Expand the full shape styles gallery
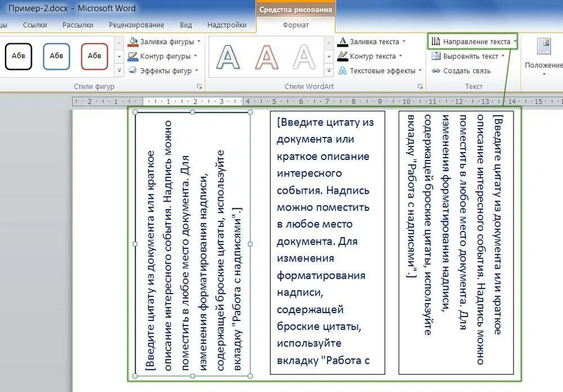 119,70
